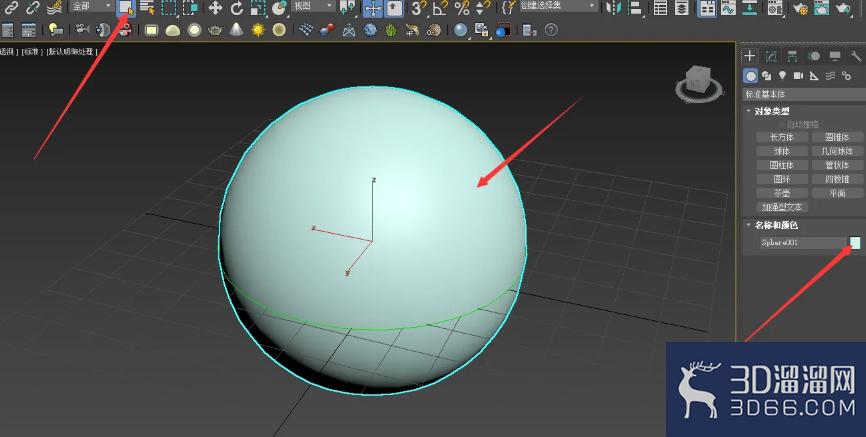The height and width of the screenshot is (437, 866).
Task: Open Render Setup teapot-gear icon
Action: coord(800,8)
